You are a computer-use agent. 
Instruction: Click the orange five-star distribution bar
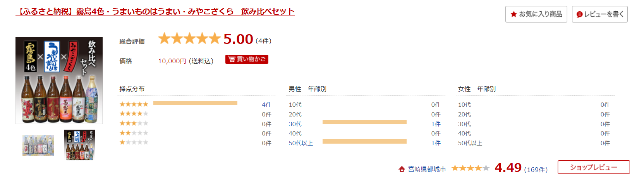[x=195, y=103]
